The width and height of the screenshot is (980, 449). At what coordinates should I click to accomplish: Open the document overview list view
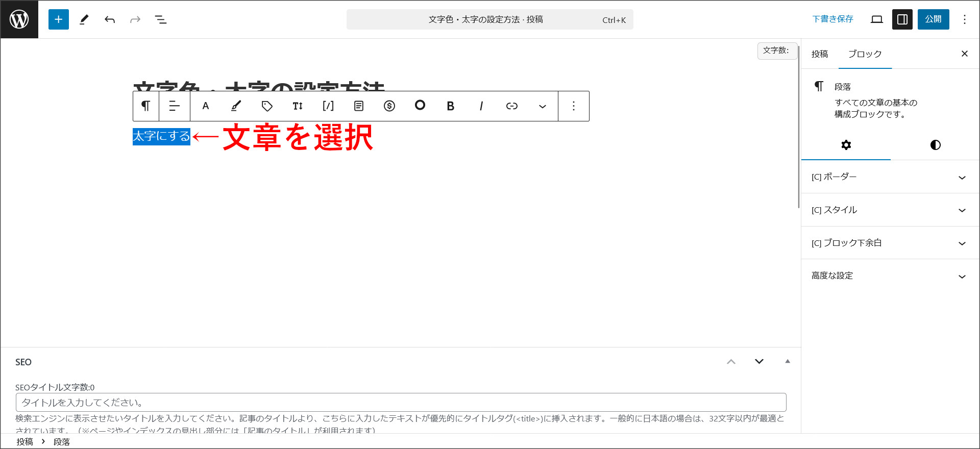point(161,19)
